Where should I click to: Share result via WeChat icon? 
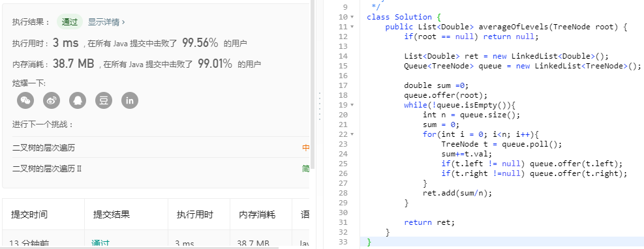coord(25,100)
